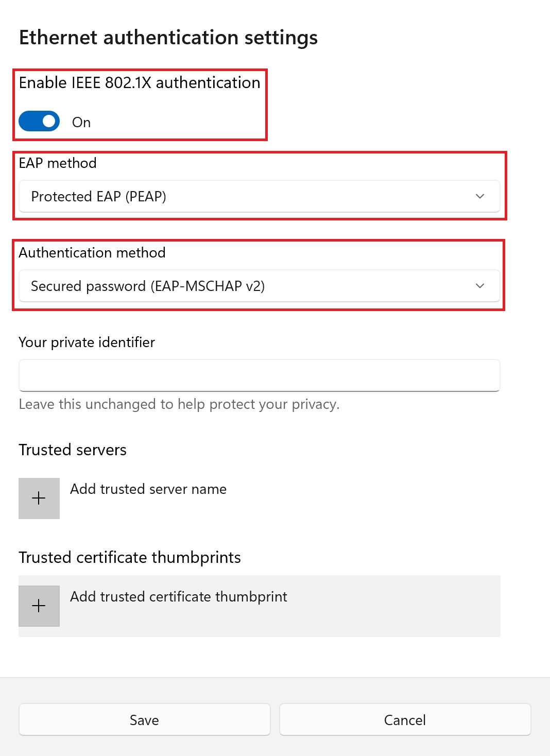The width and height of the screenshot is (550, 756).
Task: Focus the private identifier text field
Action: (x=259, y=375)
